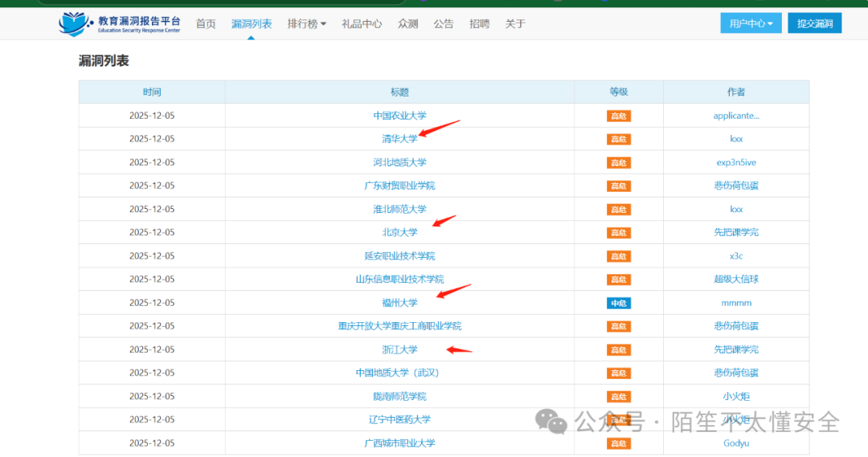View author applicante... profile
Viewport: 868px width, 457px height.
pos(736,116)
